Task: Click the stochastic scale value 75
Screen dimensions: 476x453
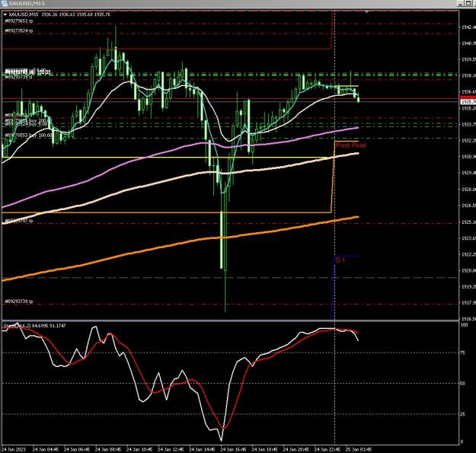Action: tap(462, 353)
